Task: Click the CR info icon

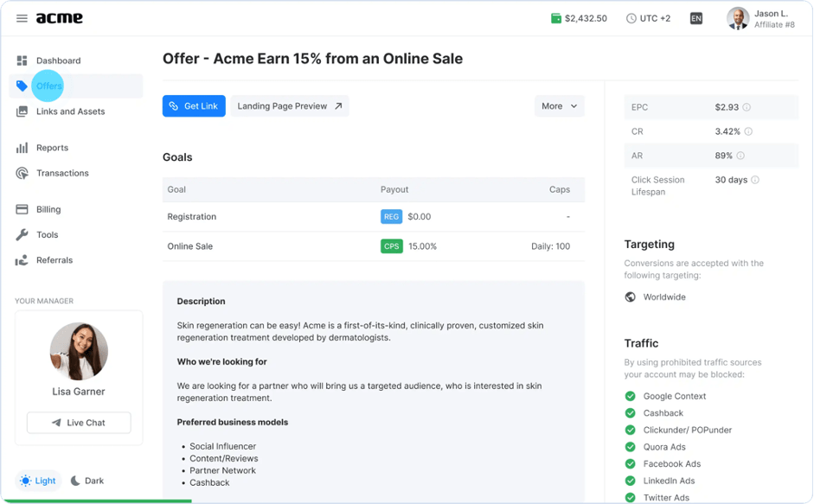Action: 748,132
